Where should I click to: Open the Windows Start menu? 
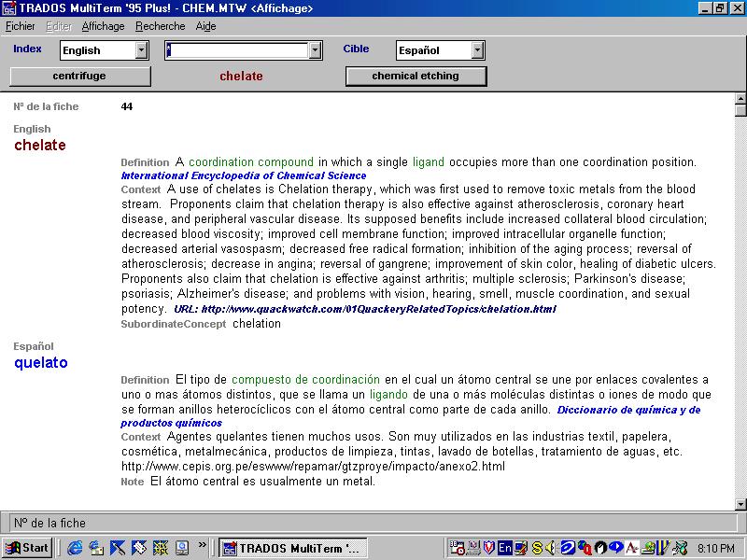(27, 548)
